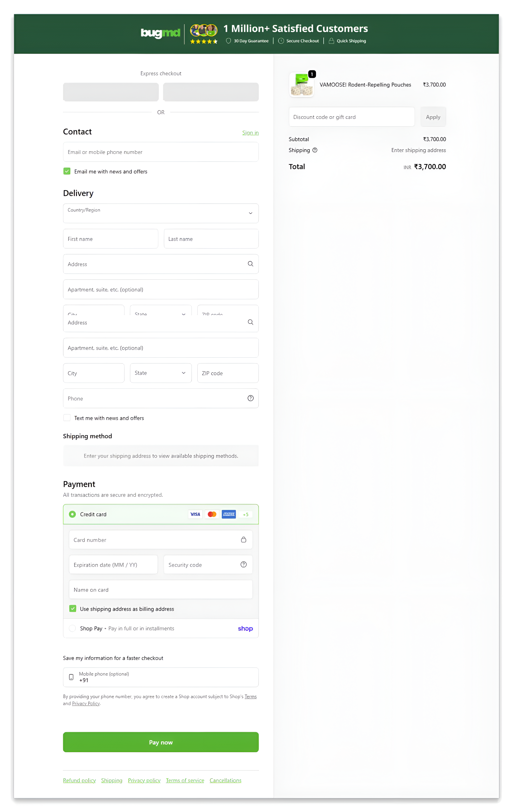Click the Card number lock icon
This screenshot has width=513, height=812.
point(243,540)
